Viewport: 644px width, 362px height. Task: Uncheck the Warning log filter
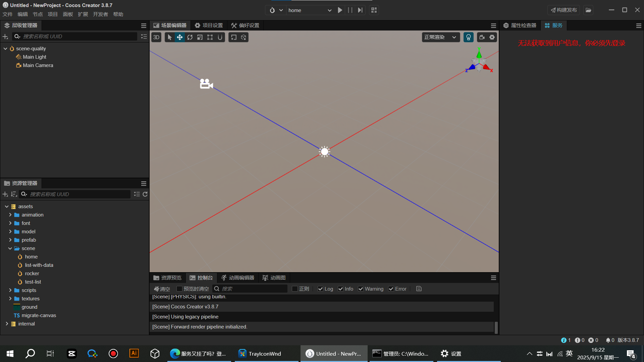(x=361, y=289)
